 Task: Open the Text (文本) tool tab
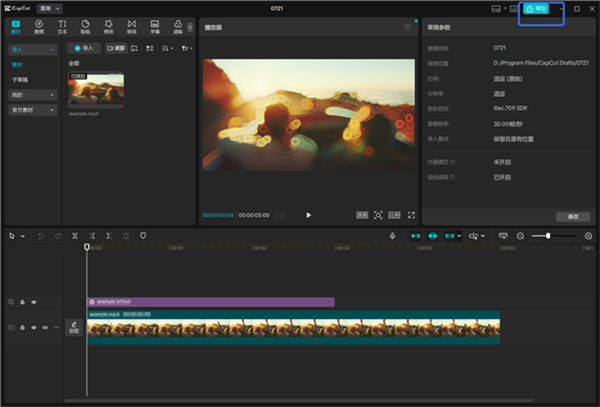(62, 25)
